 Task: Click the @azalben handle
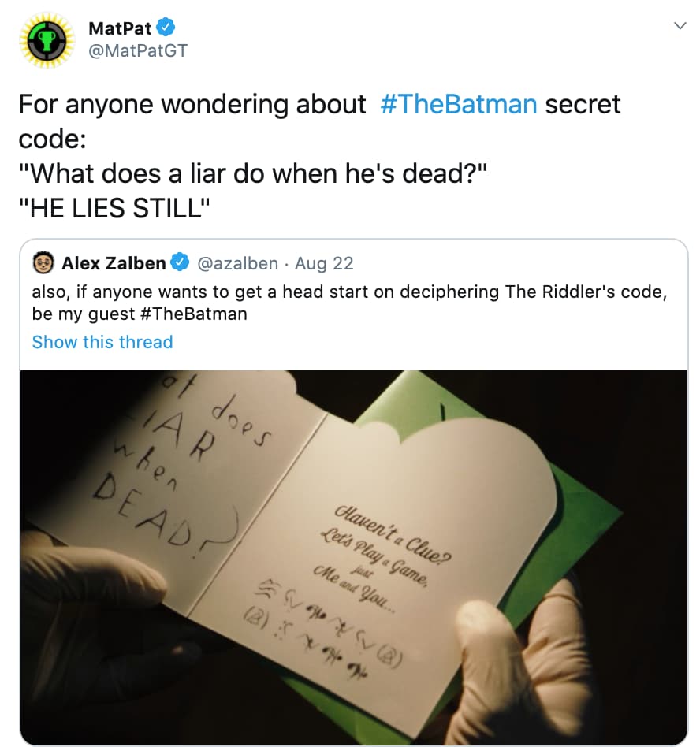point(237,263)
